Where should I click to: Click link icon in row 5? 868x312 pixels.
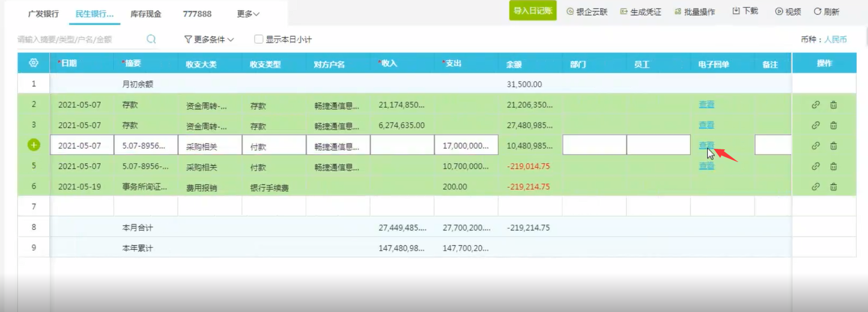tap(816, 166)
